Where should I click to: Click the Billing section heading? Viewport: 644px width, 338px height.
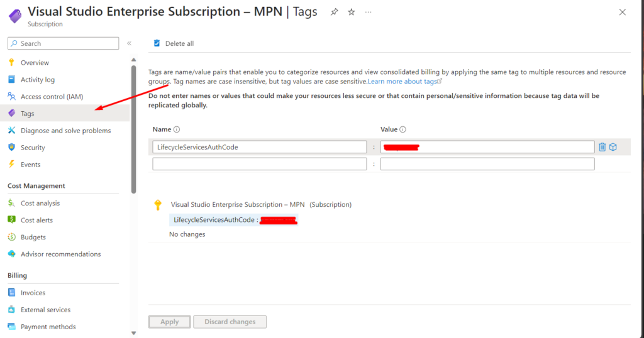17,276
